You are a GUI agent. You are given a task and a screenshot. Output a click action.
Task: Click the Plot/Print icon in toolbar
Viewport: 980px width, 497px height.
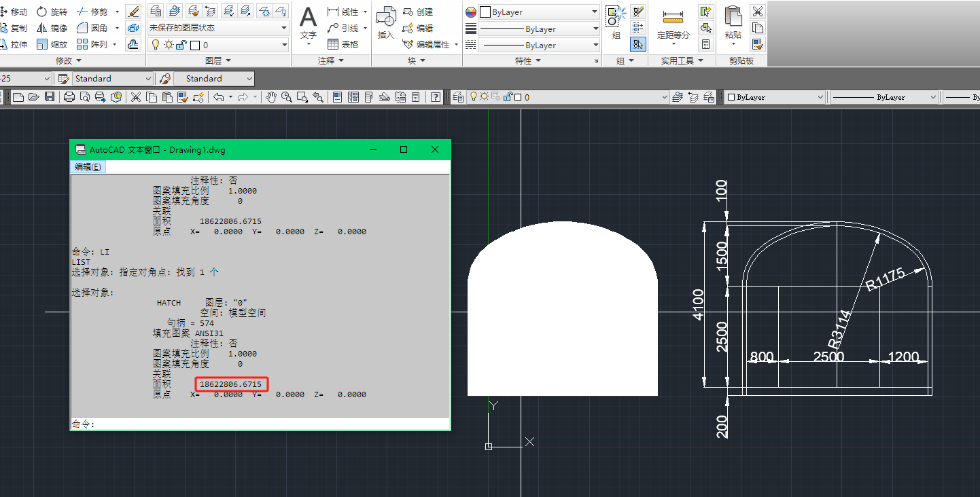pyautogui.click(x=69, y=97)
